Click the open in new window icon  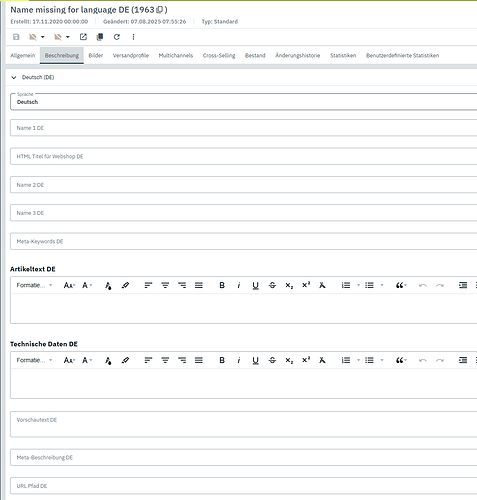click(x=83, y=37)
